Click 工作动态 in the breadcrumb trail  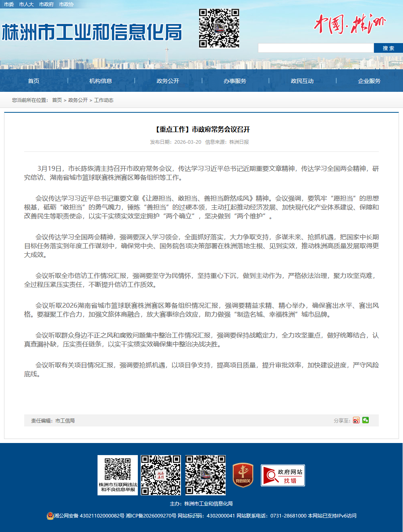104,100
